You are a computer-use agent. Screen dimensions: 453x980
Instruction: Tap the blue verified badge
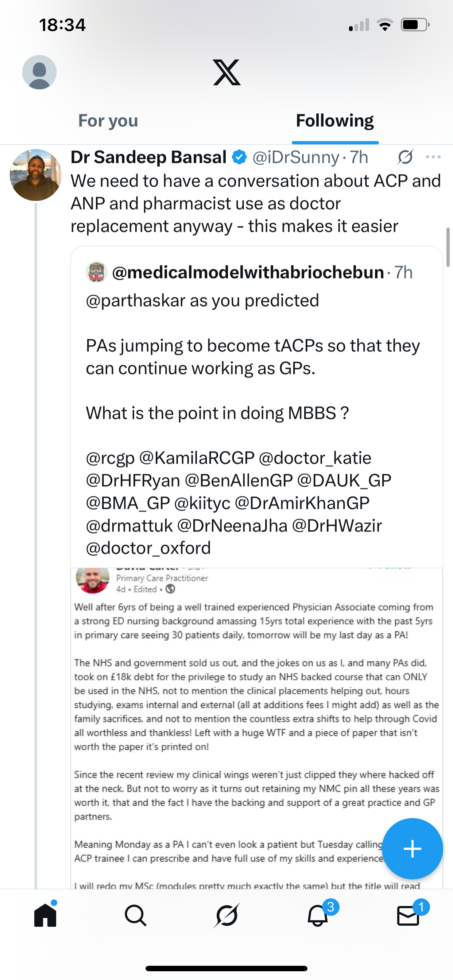[x=239, y=157]
